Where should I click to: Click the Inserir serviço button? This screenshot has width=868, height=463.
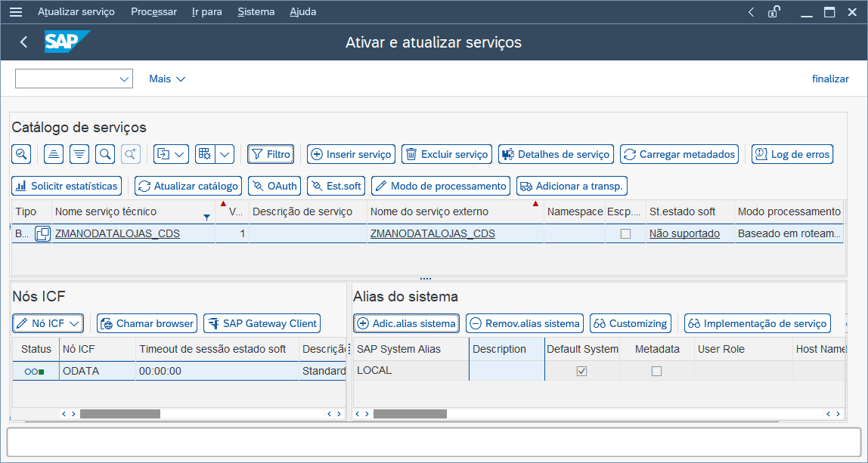(351, 154)
